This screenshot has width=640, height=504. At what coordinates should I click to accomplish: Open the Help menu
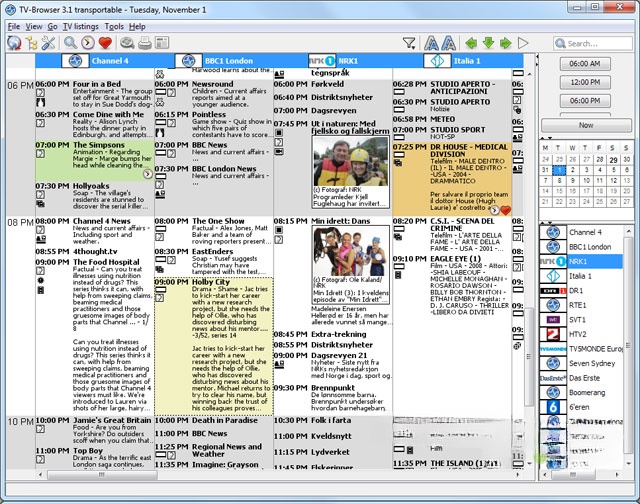(x=137, y=27)
